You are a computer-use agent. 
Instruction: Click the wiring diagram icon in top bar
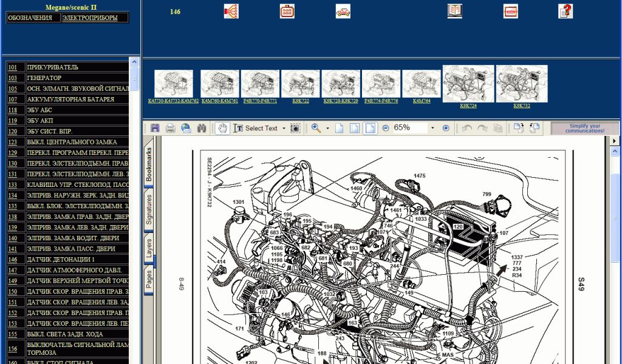[x=231, y=11]
